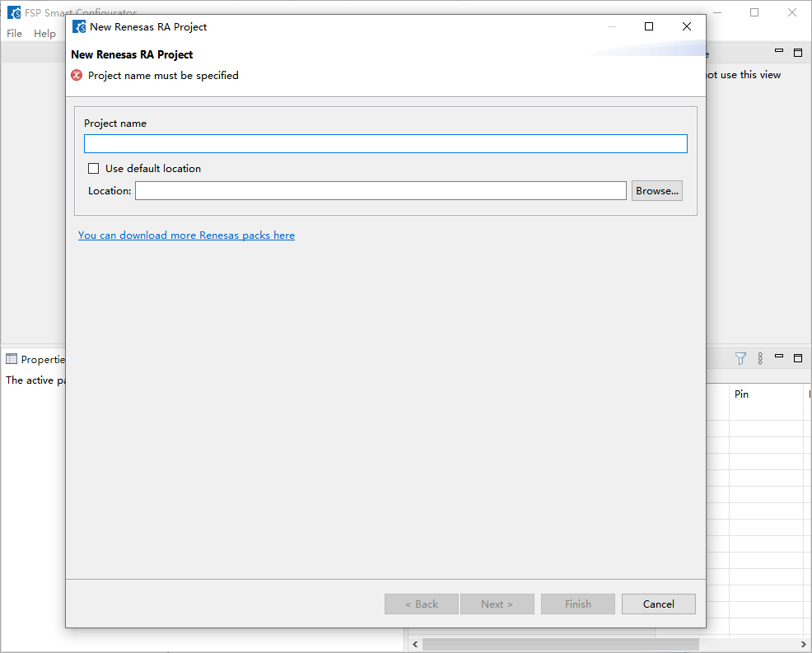This screenshot has width=812, height=653.
Task: Minimize the FSP Smart Configurator main window
Action: (x=717, y=12)
